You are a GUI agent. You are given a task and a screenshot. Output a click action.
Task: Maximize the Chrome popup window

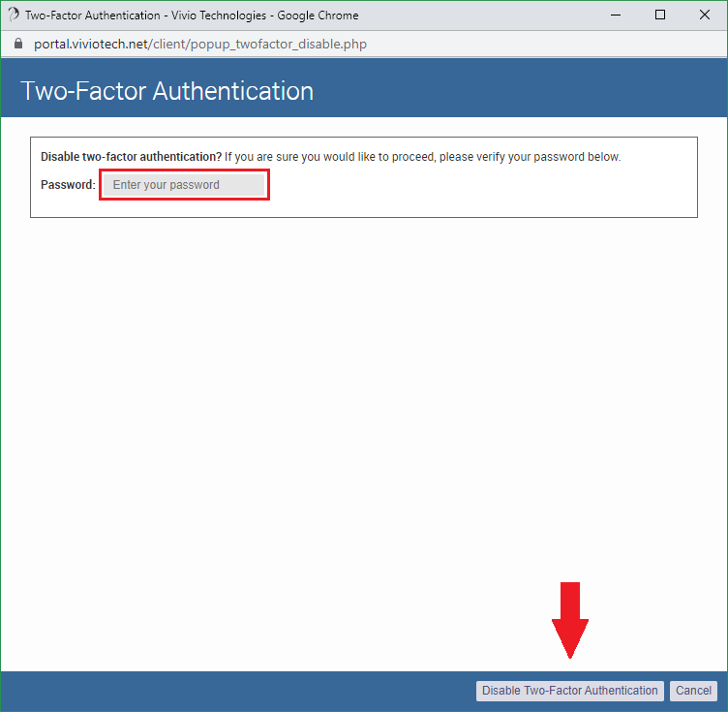pyautogui.click(x=660, y=15)
